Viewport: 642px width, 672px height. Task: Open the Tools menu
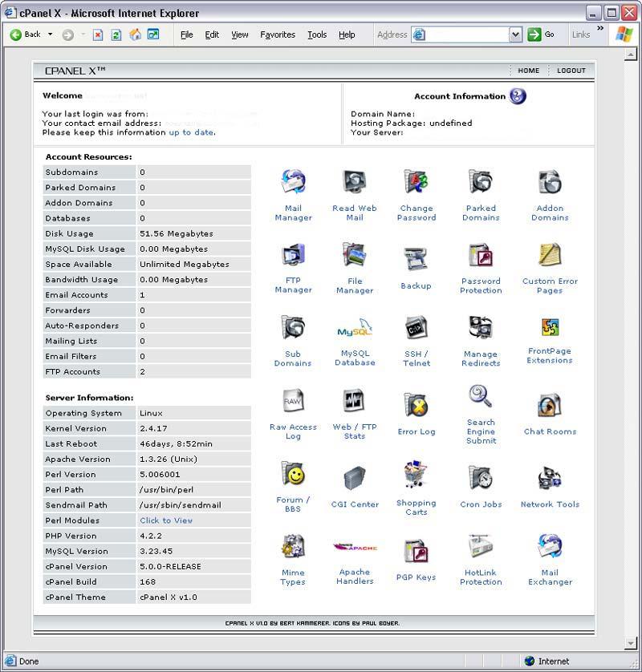pos(317,34)
